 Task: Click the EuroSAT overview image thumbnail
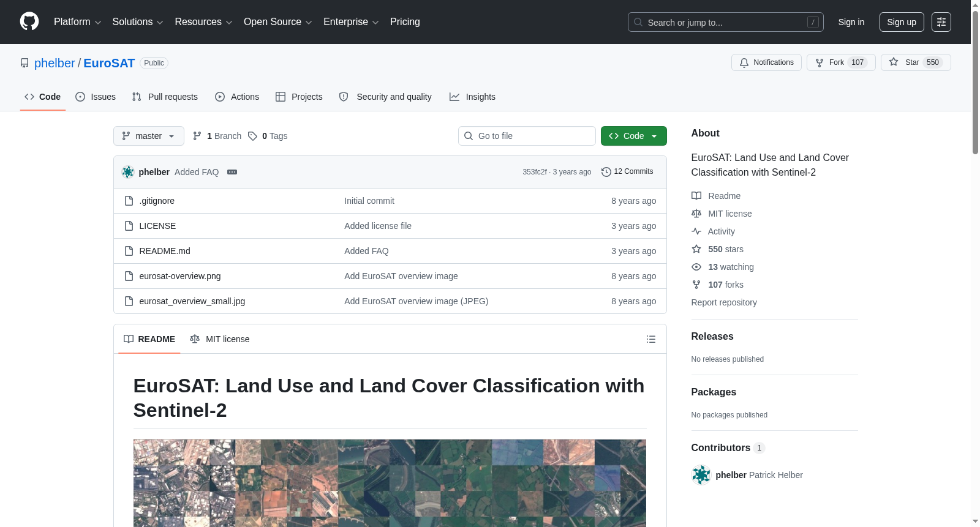(x=390, y=483)
